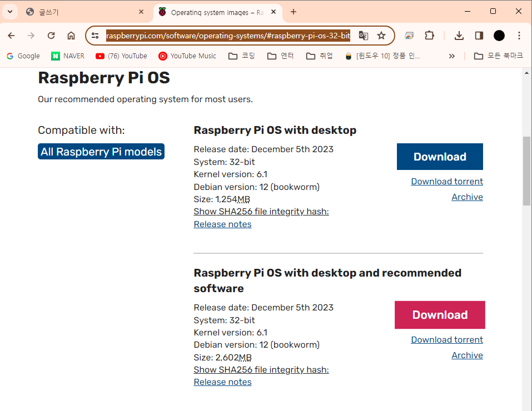Click the 'Size: 1,254MB' text
The height and width of the screenshot is (411, 532).
(x=222, y=199)
